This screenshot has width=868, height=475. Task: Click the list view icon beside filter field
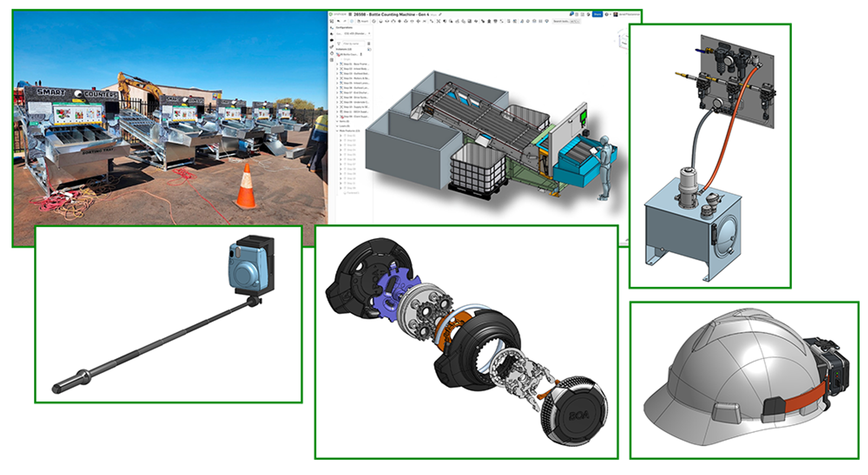369,43
